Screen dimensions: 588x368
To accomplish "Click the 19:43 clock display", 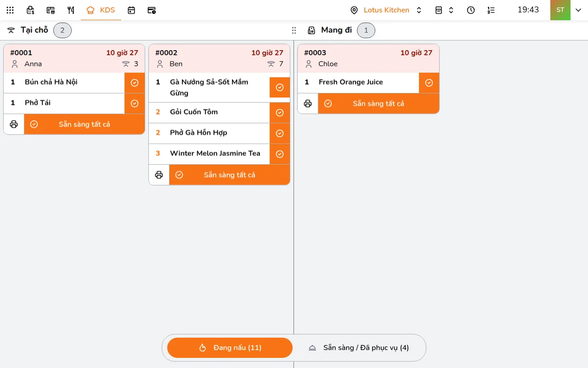I will click(x=528, y=10).
